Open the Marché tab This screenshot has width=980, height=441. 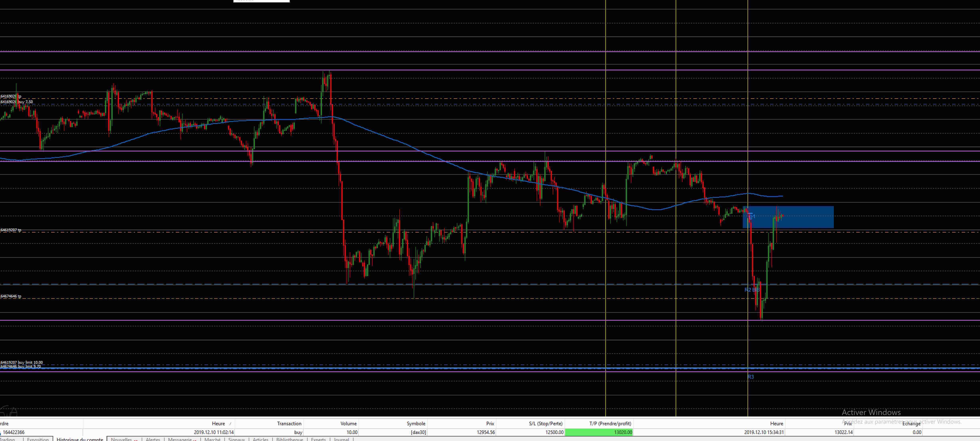(212, 439)
